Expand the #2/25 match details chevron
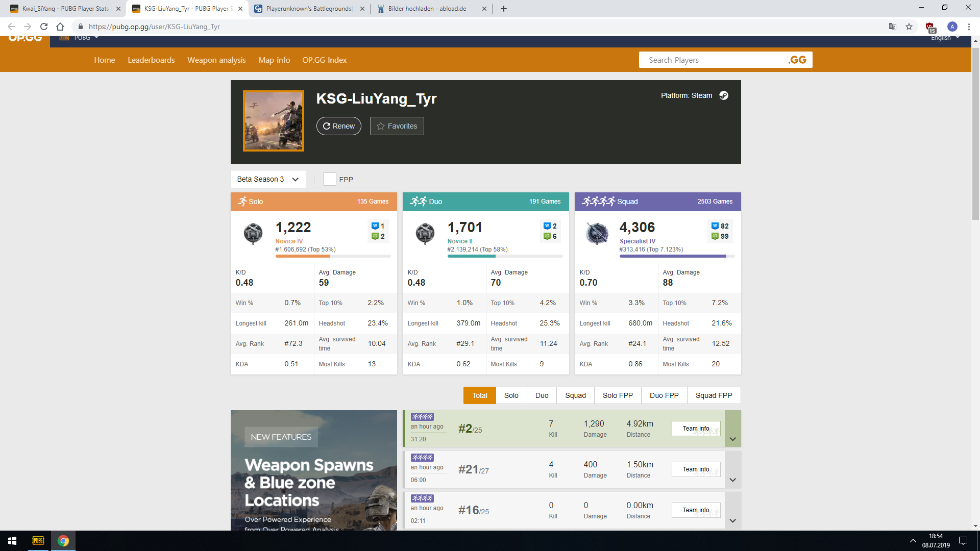The width and height of the screenshot is (980, 551). tap(732, 439)
